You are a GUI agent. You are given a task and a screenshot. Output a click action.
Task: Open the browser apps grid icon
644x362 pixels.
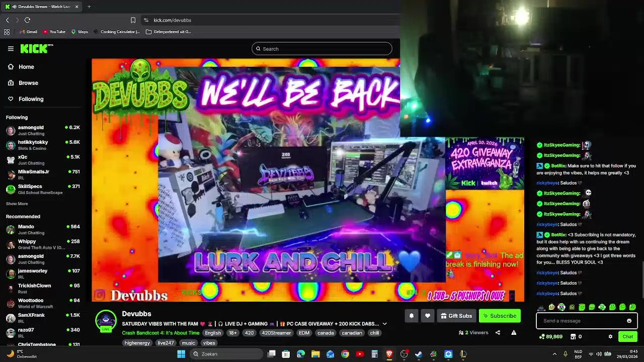(x=7, y=32)
